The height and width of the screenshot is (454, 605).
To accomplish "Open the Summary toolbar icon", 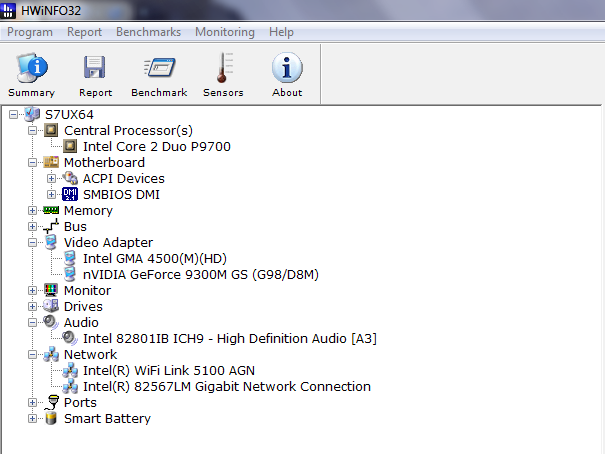I will pos(32,68).
